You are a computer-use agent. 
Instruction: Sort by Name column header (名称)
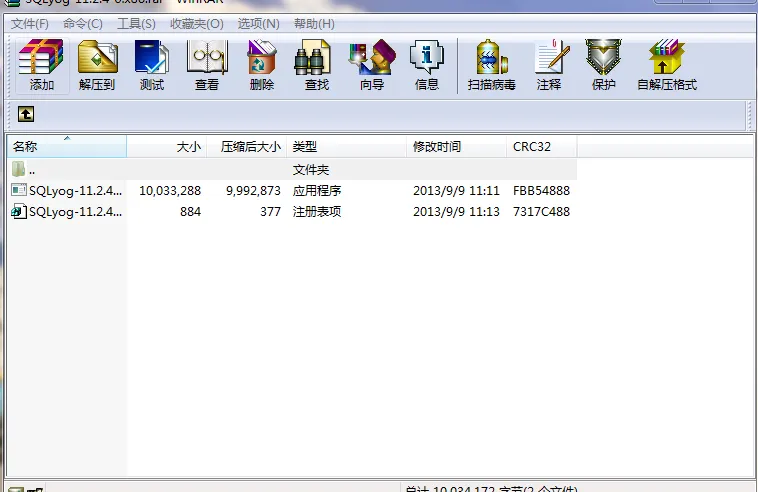click(67, 146)
